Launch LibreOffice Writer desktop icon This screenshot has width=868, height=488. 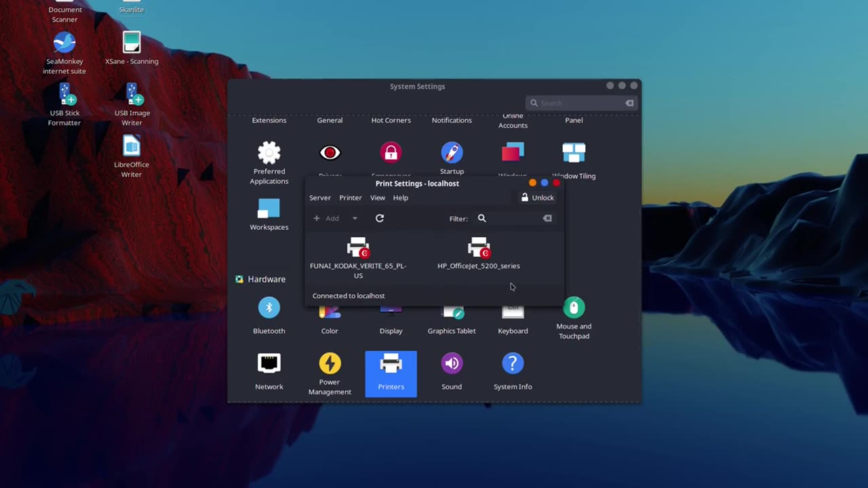132,156
